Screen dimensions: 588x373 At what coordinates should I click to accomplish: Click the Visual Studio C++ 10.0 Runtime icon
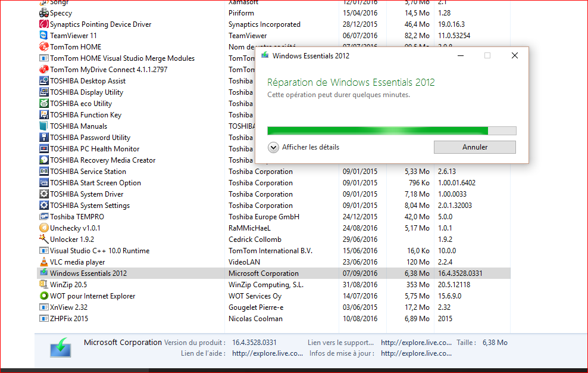(x=44, y=250)
